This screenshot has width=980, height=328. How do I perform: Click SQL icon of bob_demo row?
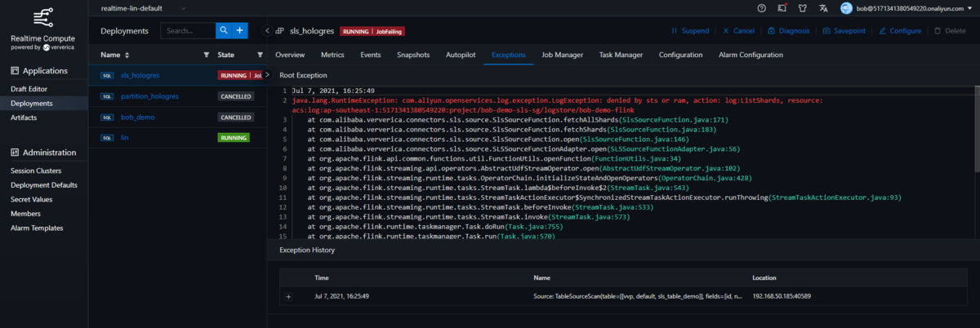click(x=107, y=117)
